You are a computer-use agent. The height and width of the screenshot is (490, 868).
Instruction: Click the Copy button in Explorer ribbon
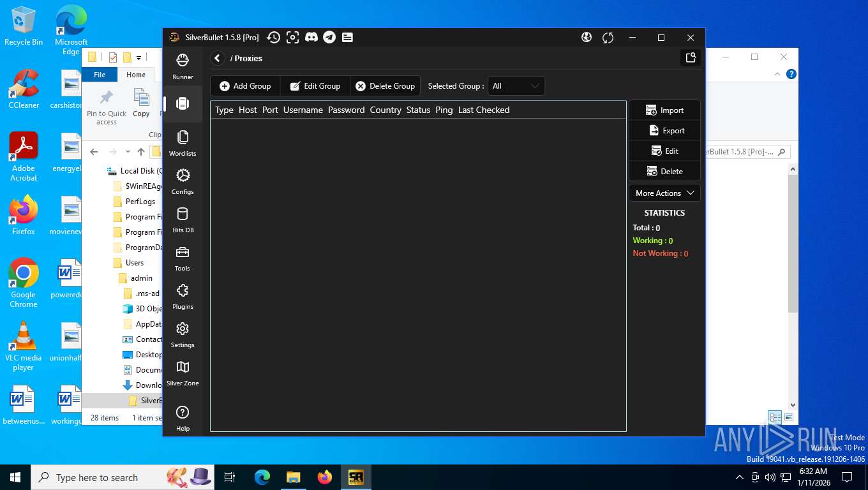pyautogui.click(x=141, y=103)
